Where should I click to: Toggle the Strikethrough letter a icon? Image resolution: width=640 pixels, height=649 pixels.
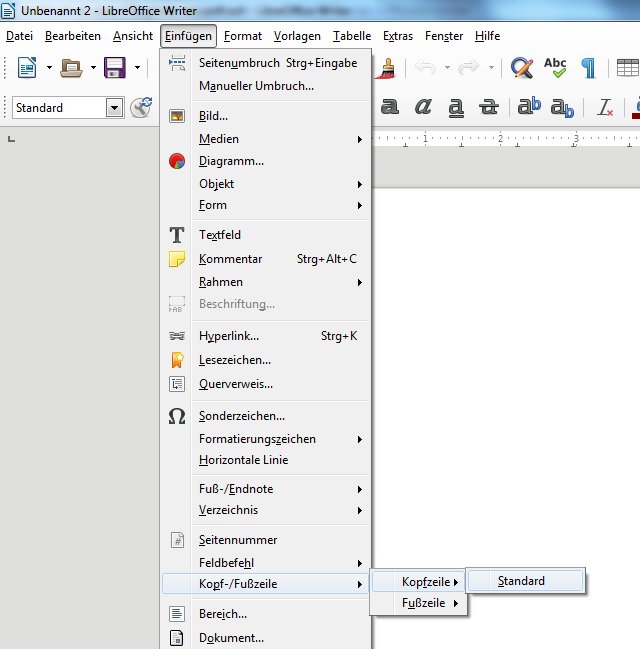click(489, 107)
